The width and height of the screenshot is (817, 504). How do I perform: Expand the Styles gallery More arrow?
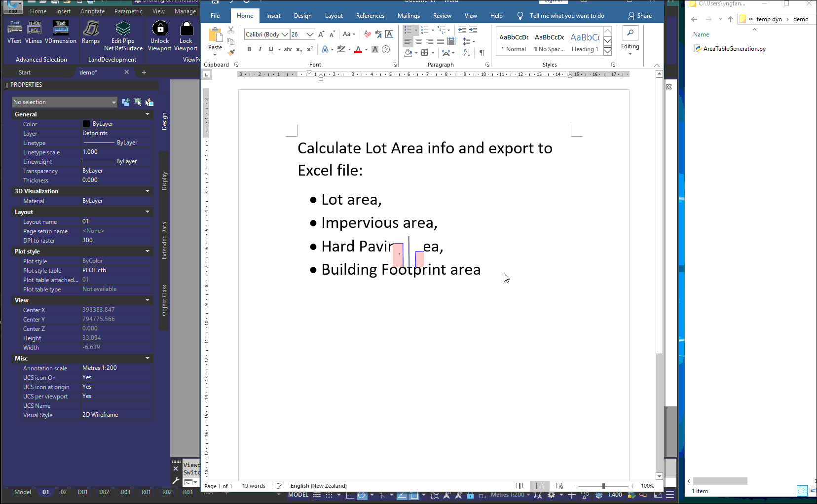pos(608,51)
